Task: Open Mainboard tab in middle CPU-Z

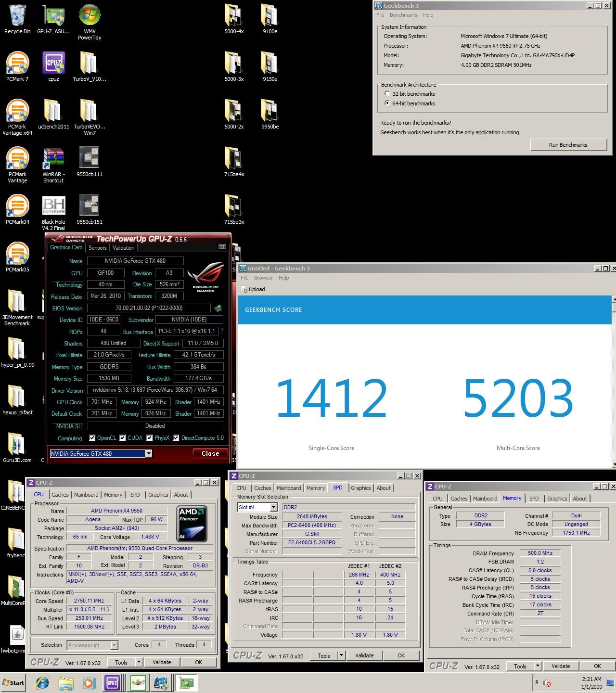Action: (289, 488)
